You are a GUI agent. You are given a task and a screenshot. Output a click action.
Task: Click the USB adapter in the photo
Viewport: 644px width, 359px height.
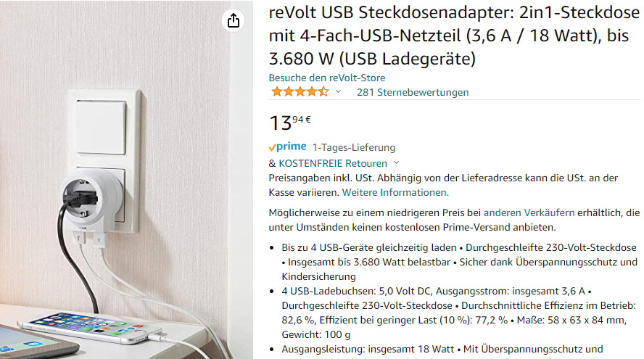[92, 204]
